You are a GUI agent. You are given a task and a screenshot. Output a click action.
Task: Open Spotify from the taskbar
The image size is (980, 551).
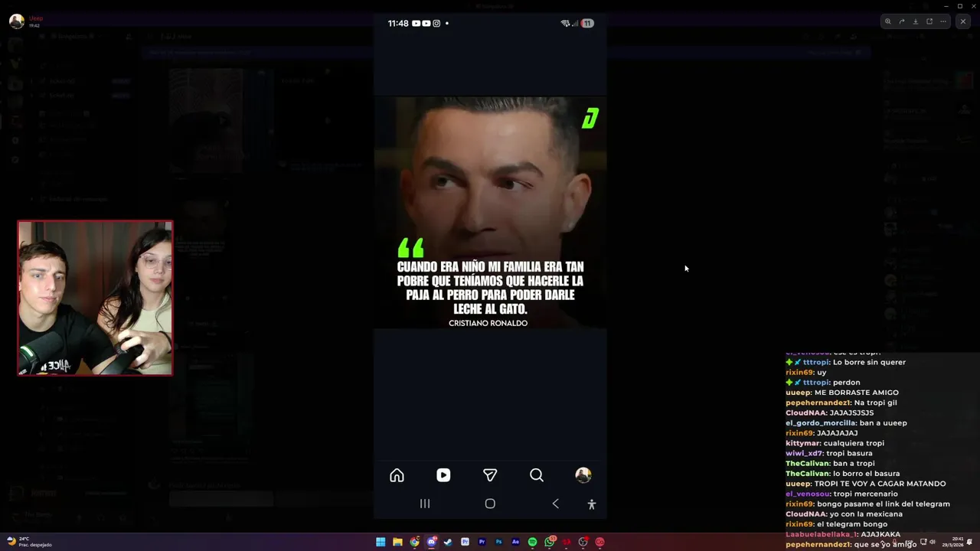532,542
